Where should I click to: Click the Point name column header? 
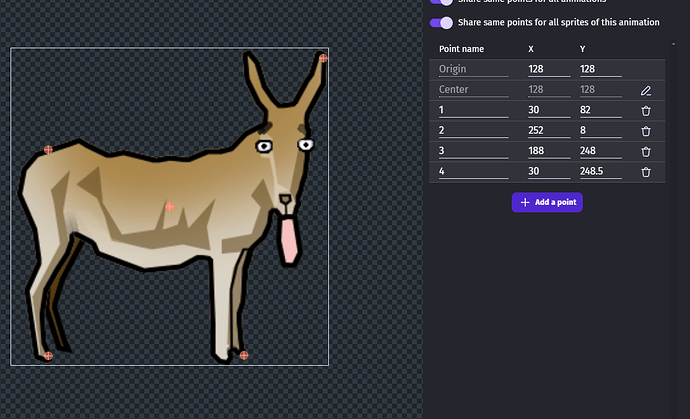click(461, 49)
